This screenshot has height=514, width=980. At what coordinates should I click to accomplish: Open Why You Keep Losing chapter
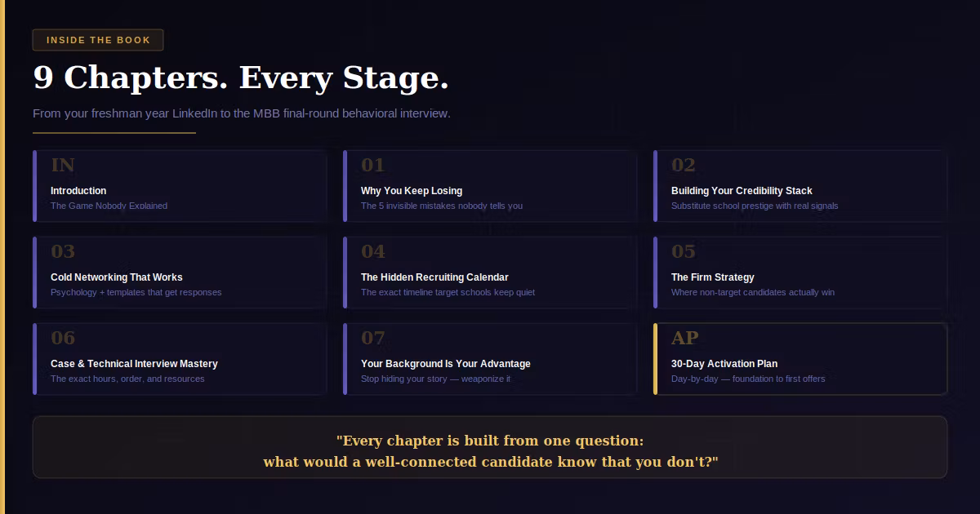(490, 186)
